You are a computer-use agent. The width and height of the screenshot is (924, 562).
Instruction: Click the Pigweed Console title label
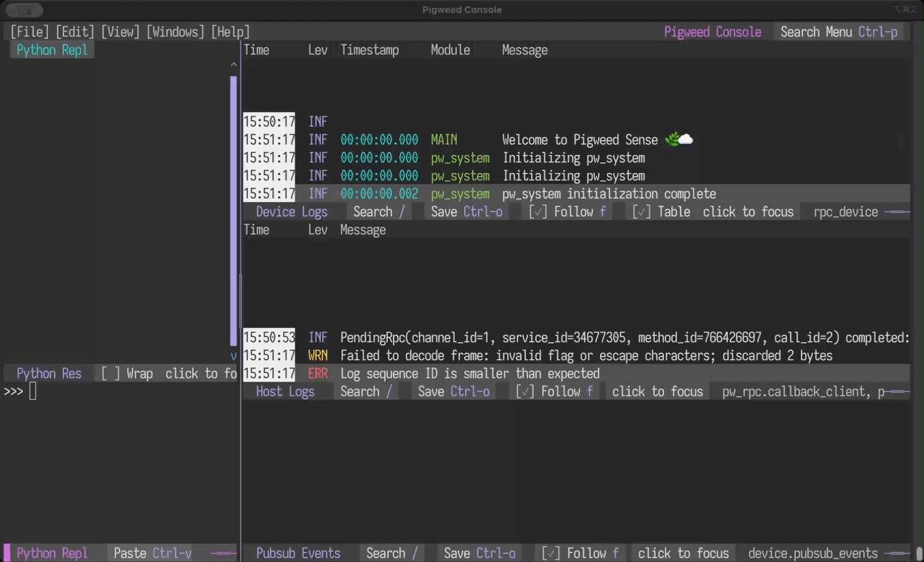click(713, 32)
